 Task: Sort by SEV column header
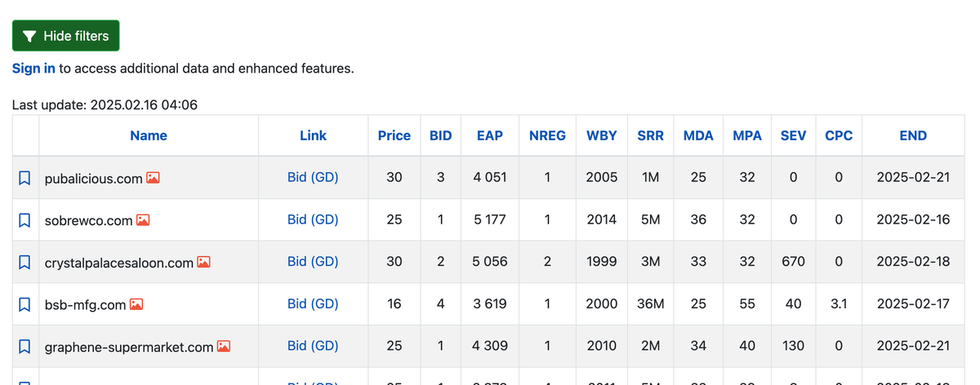[793, 135]
